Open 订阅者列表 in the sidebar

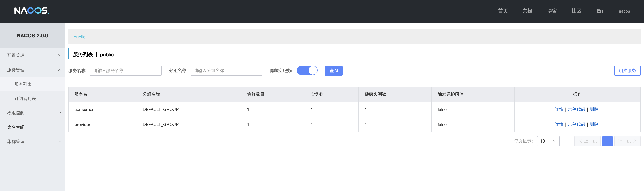pos(25,99)
